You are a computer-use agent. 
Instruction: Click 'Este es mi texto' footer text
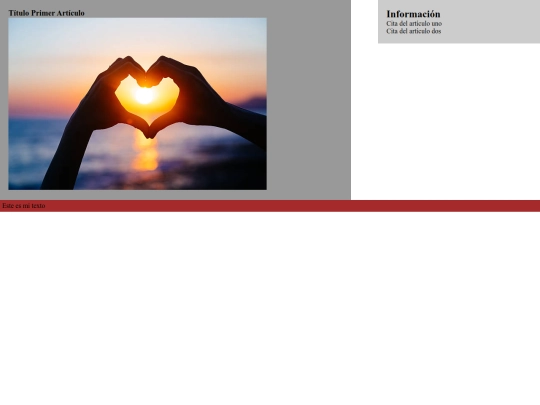tap(24, 206)
